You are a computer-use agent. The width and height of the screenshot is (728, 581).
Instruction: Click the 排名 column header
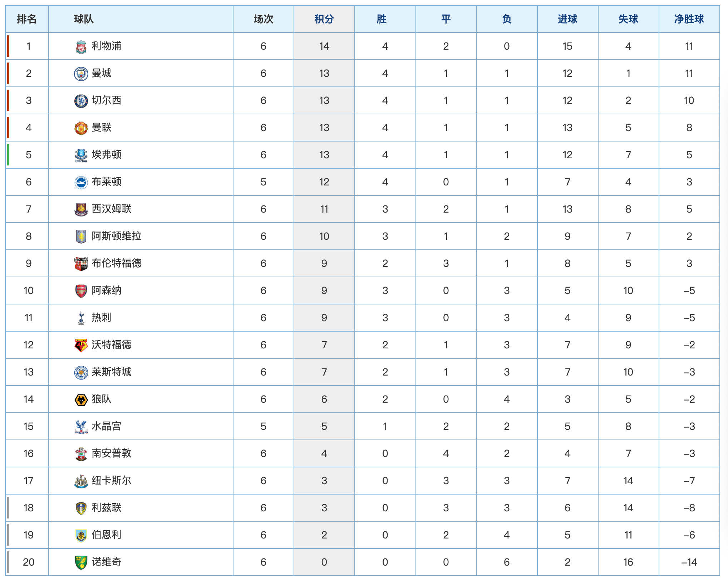[x=27, y=19]
